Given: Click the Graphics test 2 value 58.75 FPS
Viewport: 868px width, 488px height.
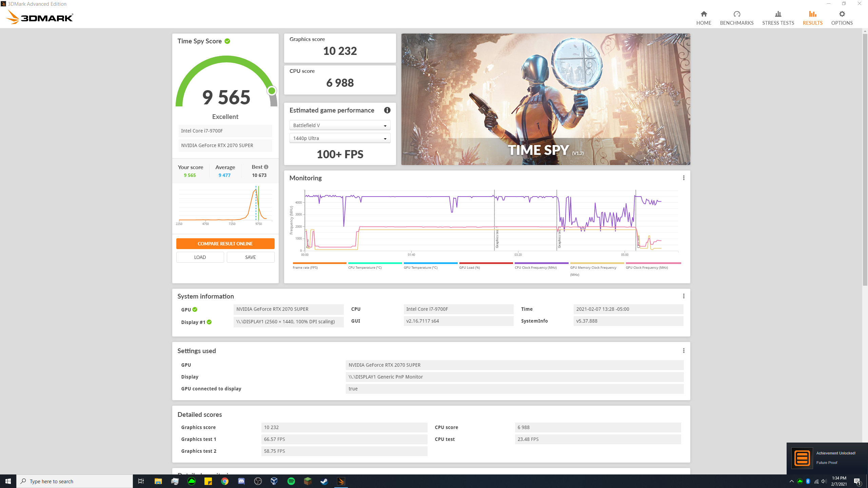Looking at the screenshot, I should point(344,451).
